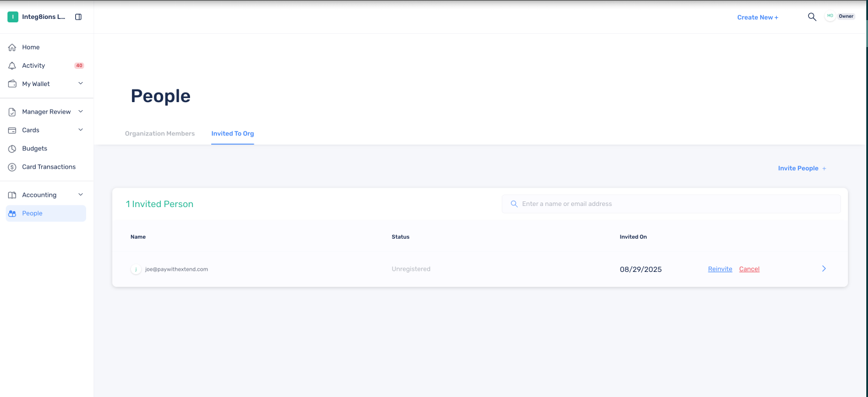The width and height of the screenshot is (868, 397).
Task: Click the MD user avatar
Action: pos(830,16)
